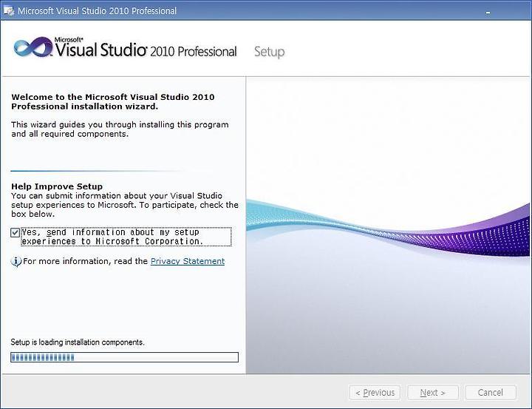Click the "Setup" header label

click(x=270, y=52)
